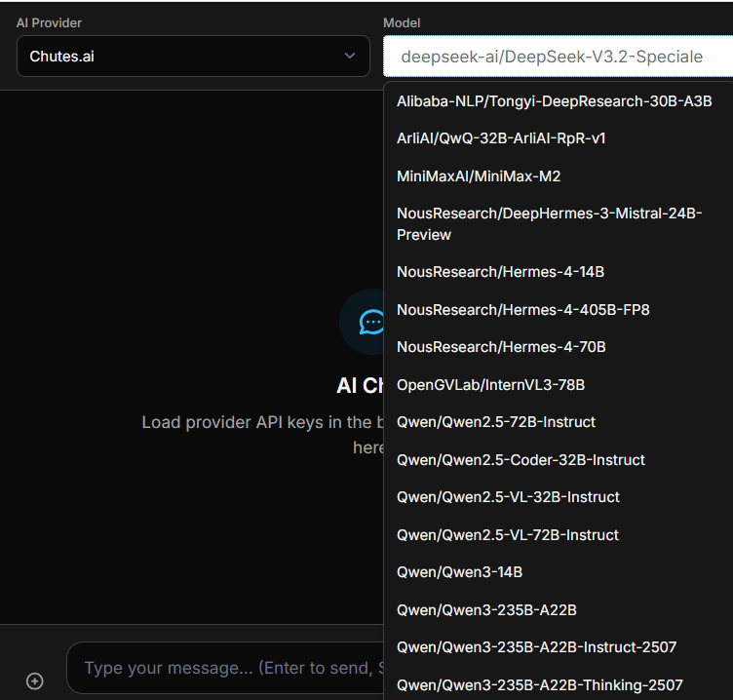Pick Qwen/Qwen3-14B from model list
Image resolution: width=733 pixels, height=700 pixels.
(x=459, y=572)
